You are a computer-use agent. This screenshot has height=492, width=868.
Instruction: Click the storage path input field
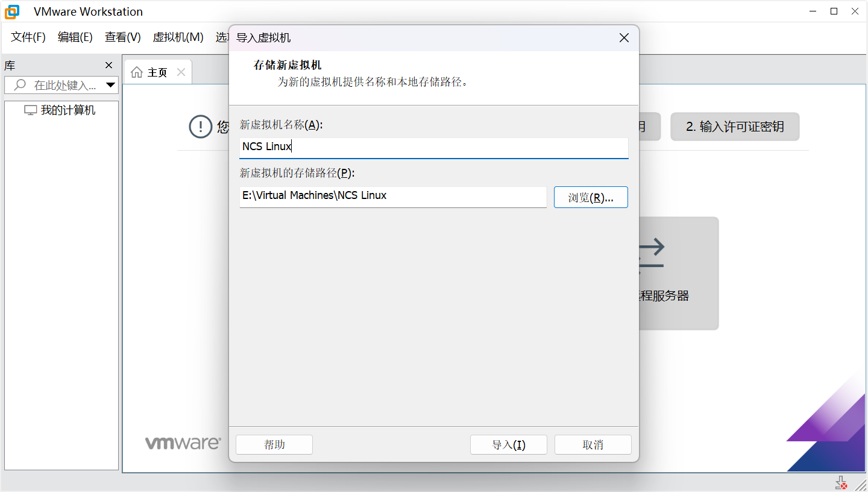(393, 197)
